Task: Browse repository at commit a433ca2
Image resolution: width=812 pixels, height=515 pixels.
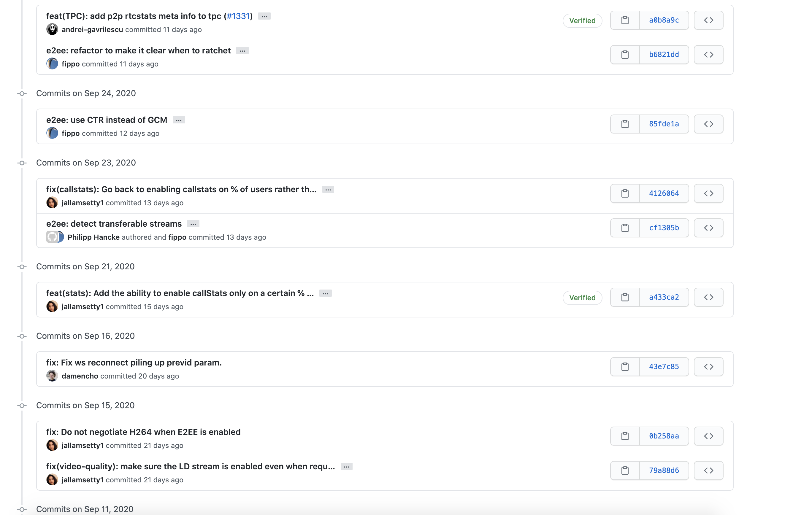Action: tap(708, 297)
